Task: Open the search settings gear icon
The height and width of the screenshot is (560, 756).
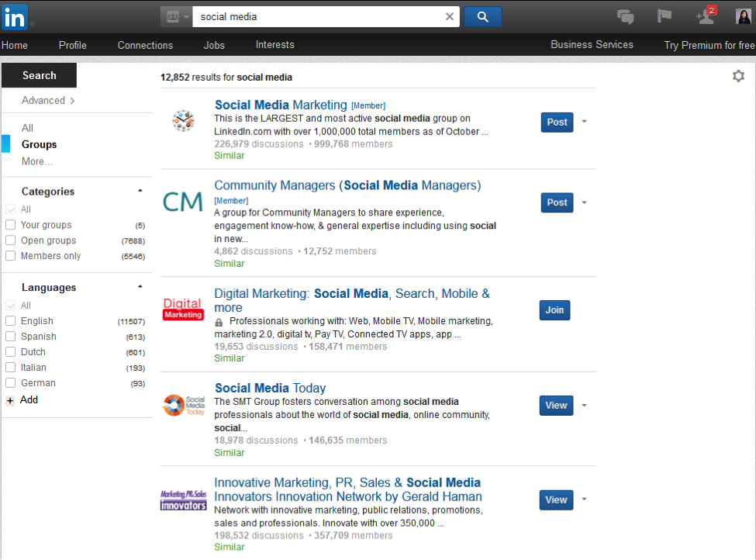Action: (x=738, y=76)
